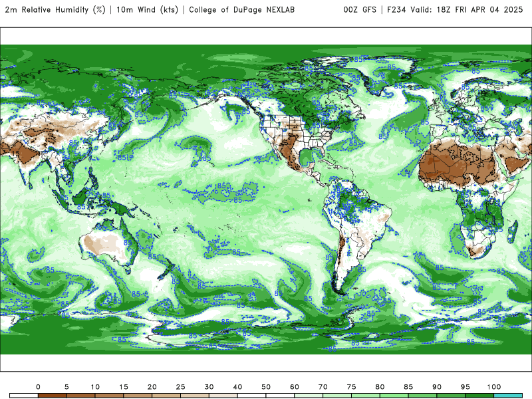532x399 pixels.
Task: Click the '30' color scale label
Action: coord(209,387)
